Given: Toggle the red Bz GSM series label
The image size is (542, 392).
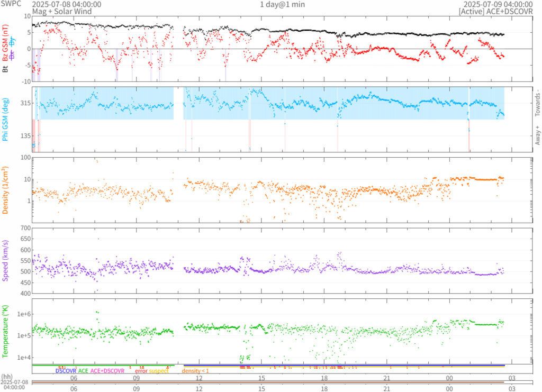Looking at the screenshot, I should (x=5, y=43).
